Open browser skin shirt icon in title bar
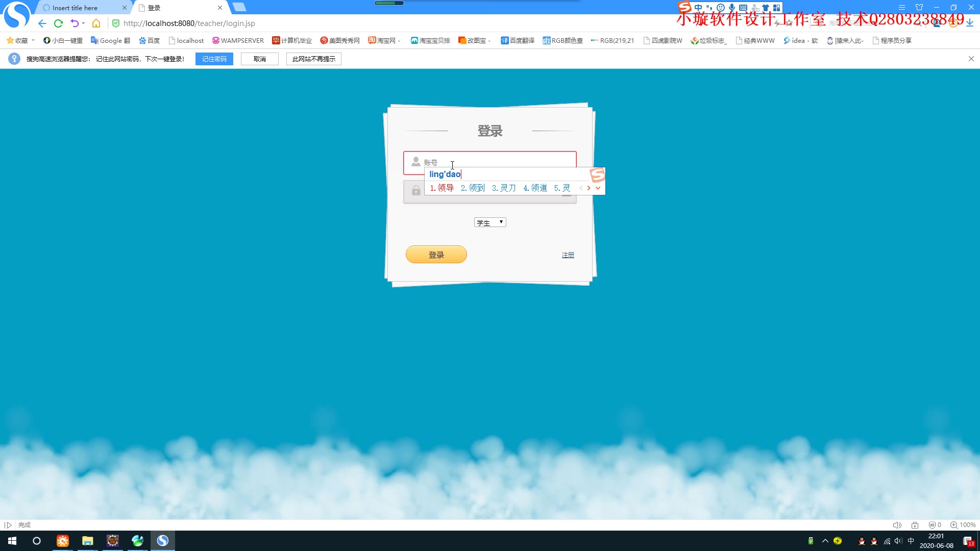This screenshot has width=980, height=551. point(919,8)
